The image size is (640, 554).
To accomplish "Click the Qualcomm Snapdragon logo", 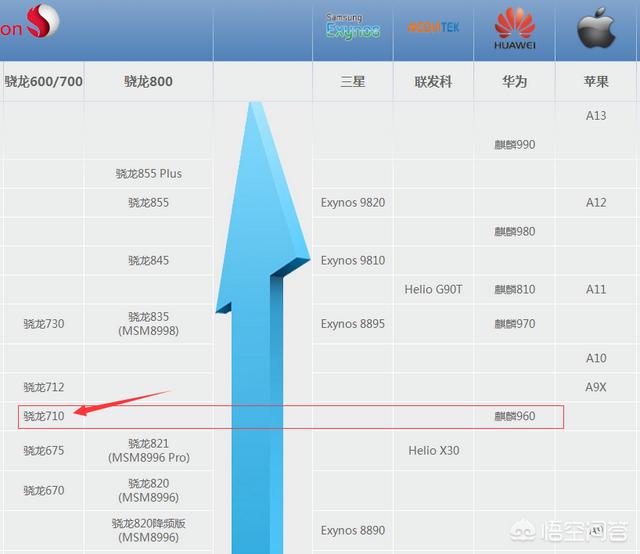I will (30, 22).
